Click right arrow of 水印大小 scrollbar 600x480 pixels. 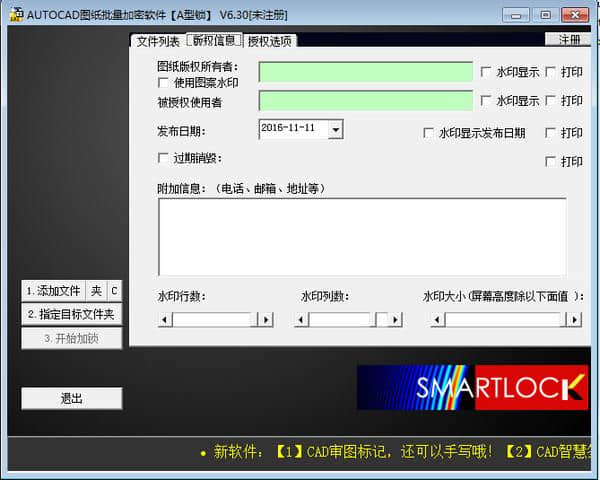[x=574, y=320]
